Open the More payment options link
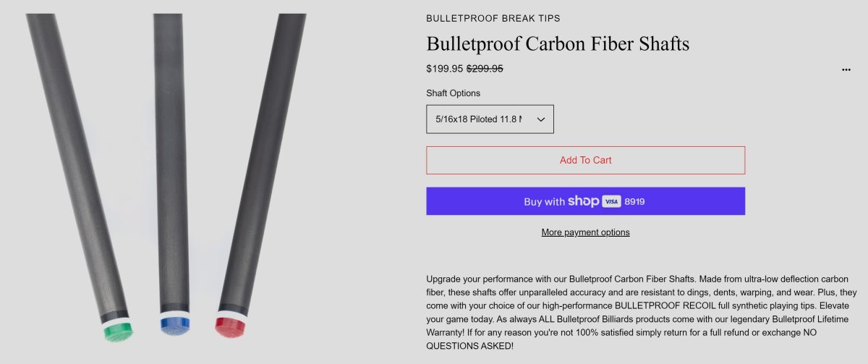 [585, 232]
